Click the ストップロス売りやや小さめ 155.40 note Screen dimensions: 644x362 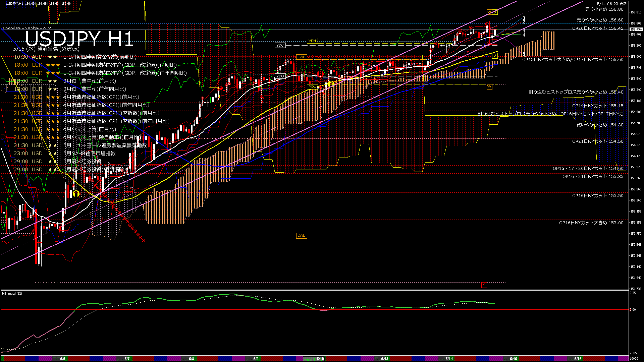576,92
